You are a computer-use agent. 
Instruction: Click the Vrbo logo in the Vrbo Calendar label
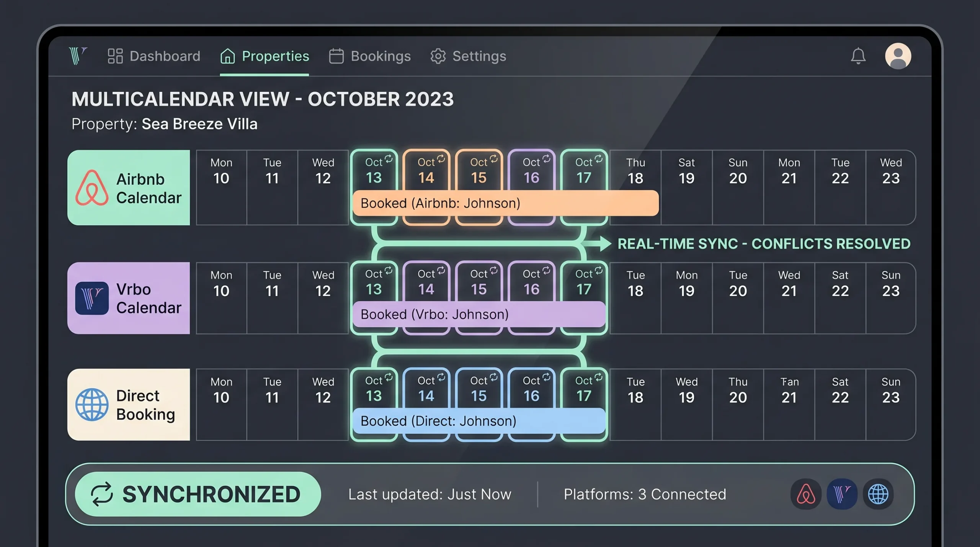coord(92,298)
